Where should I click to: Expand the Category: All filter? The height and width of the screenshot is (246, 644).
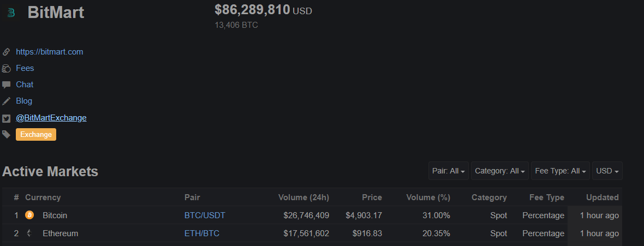pyautogui.click(x=500, y=171)
